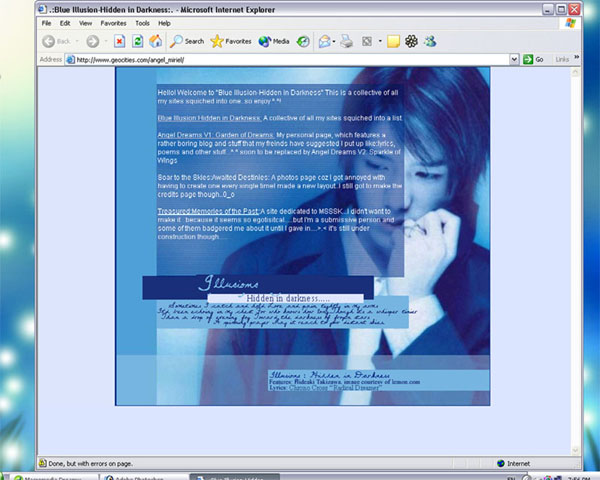600x480 pixels.
Task: Open the History toolbar icon
Action: click(303, 41)
